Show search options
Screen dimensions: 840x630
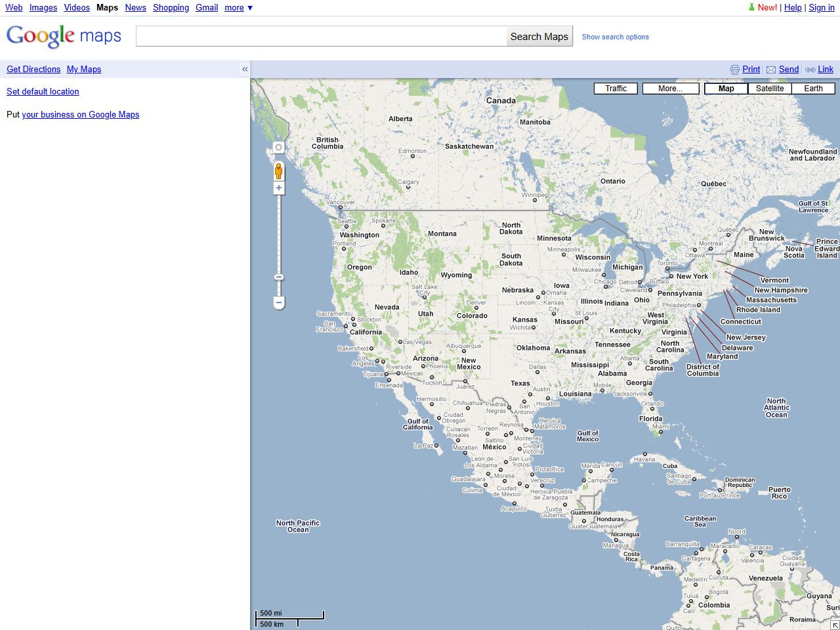point(615,37)
